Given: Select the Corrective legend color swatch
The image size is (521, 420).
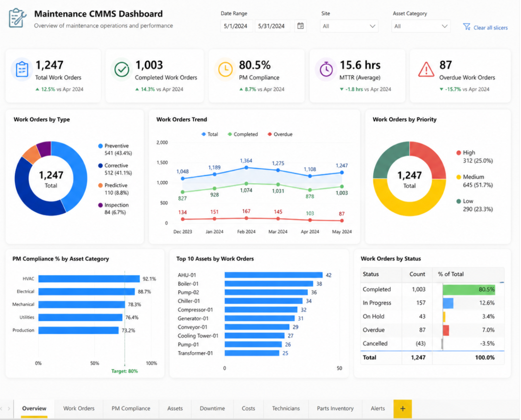Looking at the screenshot, I should (x=100, y=166).
